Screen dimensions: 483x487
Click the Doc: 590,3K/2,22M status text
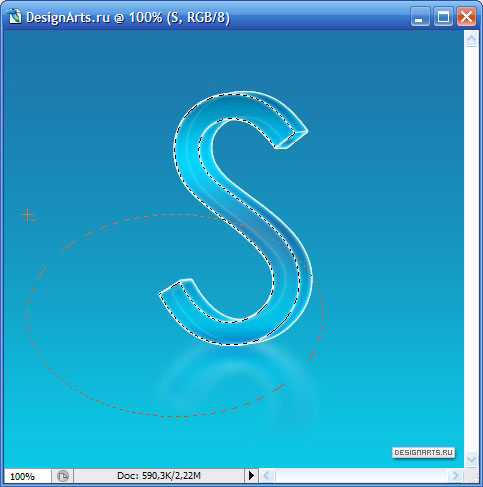tap(159, 476)
